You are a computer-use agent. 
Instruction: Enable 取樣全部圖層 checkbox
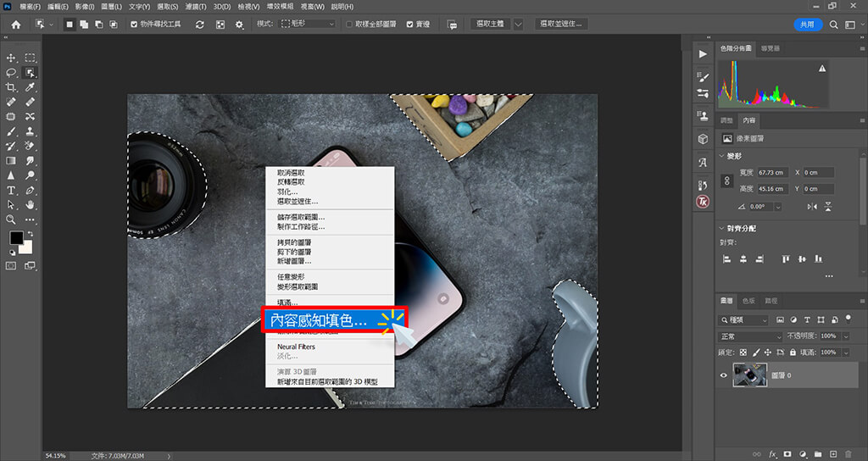(x=349, y=25)
